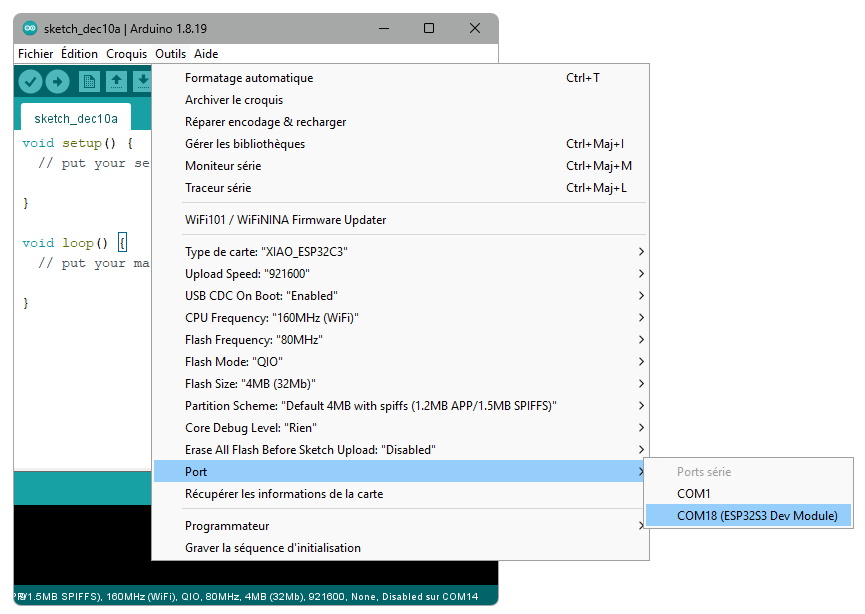Image resolution: width=865 pixels, height=614 pixels.
Task: Open the Croquis menu
Action: point(126,54)
